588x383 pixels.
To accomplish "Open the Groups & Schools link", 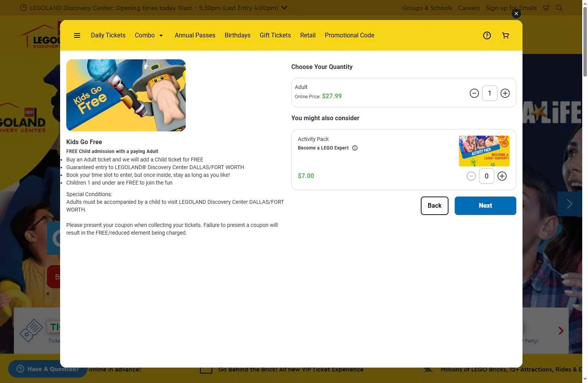I will (x=427, y=8).
